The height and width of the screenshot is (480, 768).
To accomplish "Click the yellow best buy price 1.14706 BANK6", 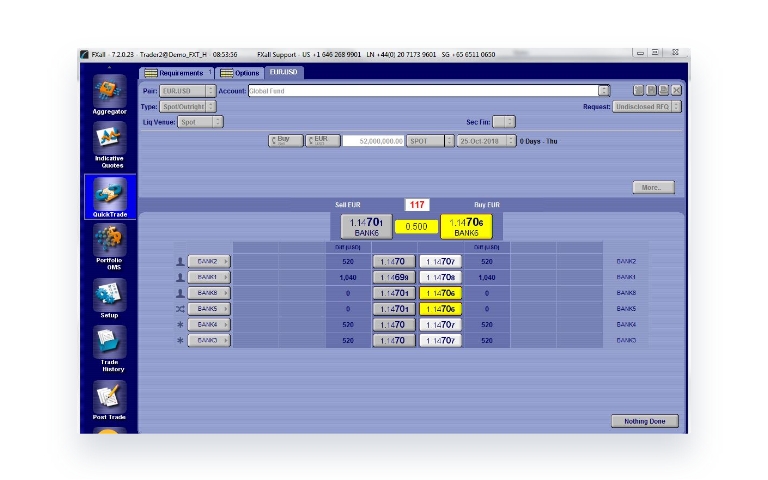I will tap(467, 226).
